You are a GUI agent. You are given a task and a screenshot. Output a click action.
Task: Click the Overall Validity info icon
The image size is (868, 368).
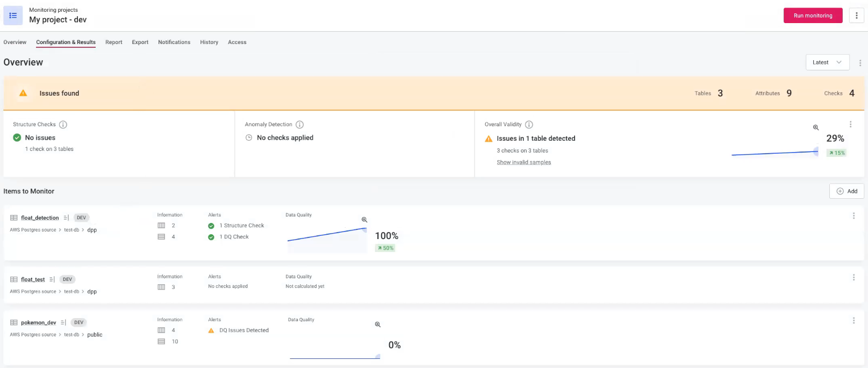[x=529, y=125]
